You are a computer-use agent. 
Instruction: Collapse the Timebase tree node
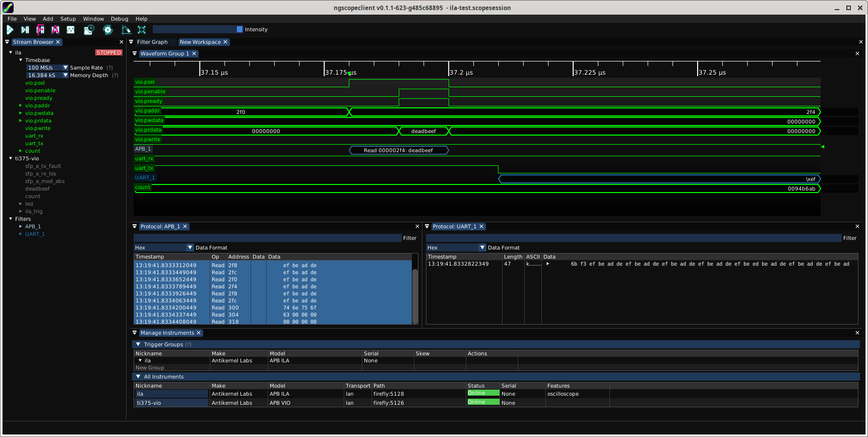(x=21, y=60)
